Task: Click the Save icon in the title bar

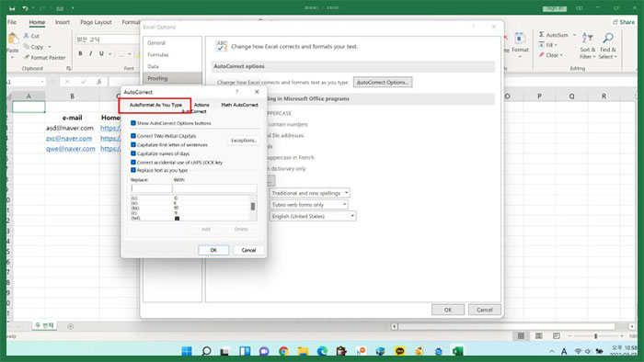Action: point(12,8)
